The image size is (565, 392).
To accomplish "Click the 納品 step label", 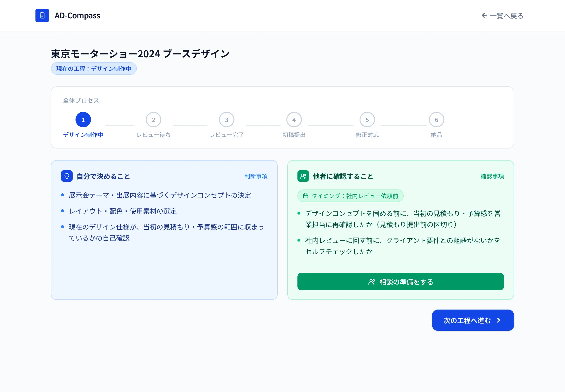I will 436,135.
